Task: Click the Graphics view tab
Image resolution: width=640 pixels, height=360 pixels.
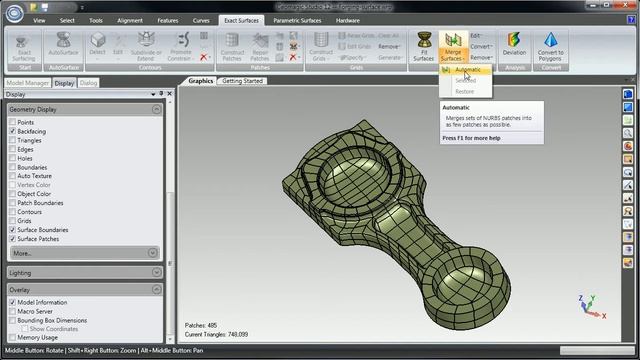Action: pos(200,81)
